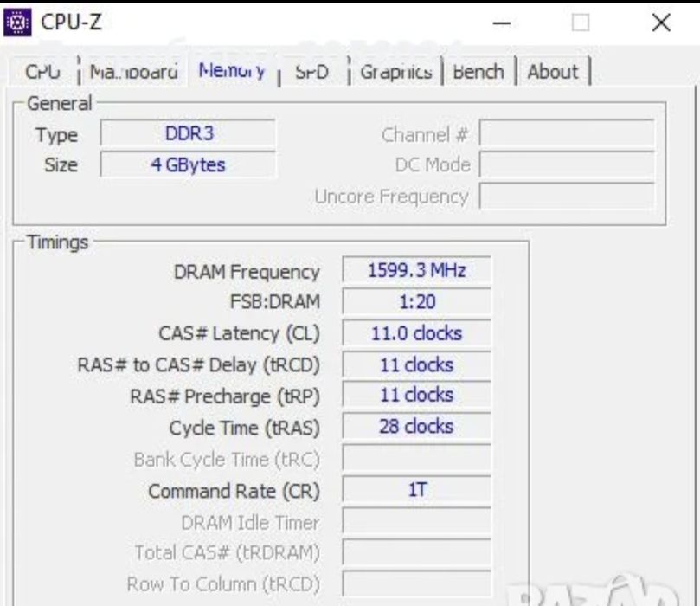Screen dimensions: 700x606
Task: Click the RAS# Precharge tRP value field
Action: pyautogui.click(x=417, y=395)
